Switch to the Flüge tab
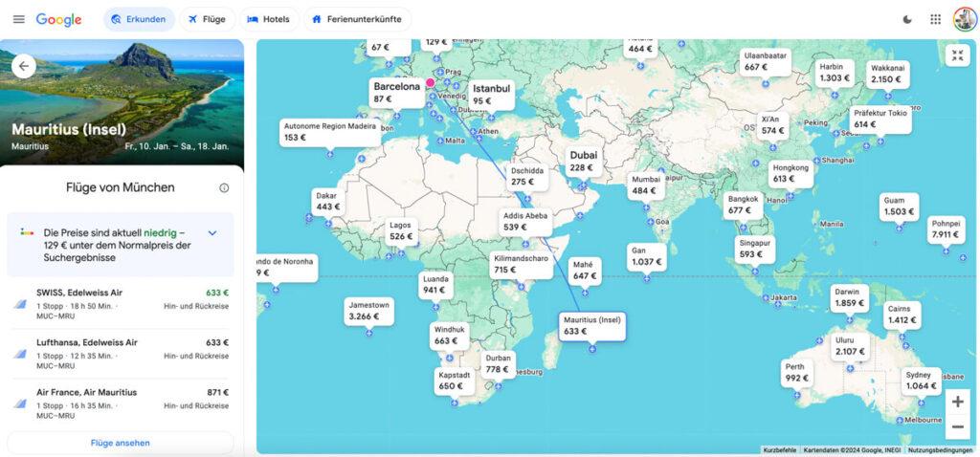This screenshot has width=980, height=457. click(x=207, y=19)
